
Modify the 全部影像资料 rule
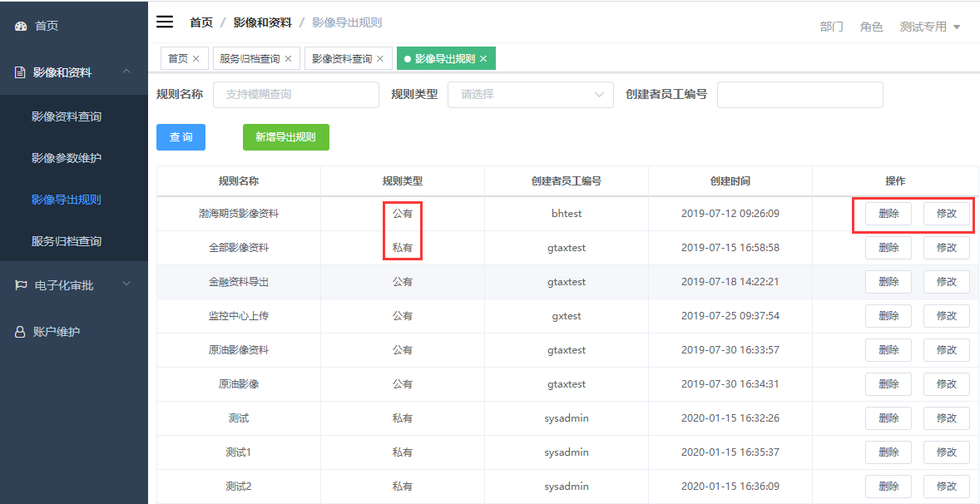946,248
